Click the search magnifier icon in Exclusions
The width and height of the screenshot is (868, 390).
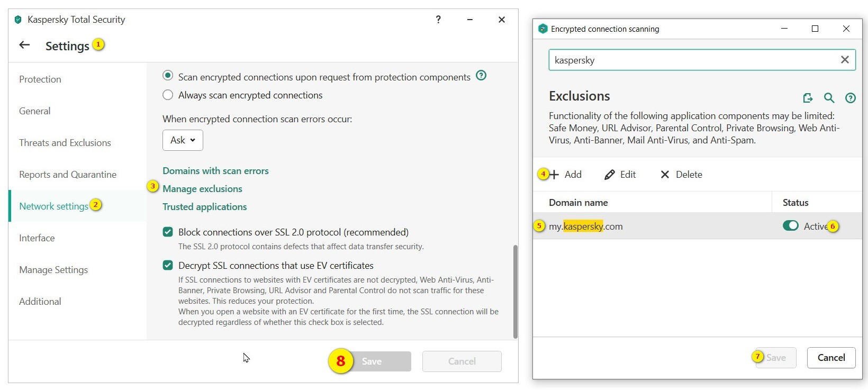point(829,98)
